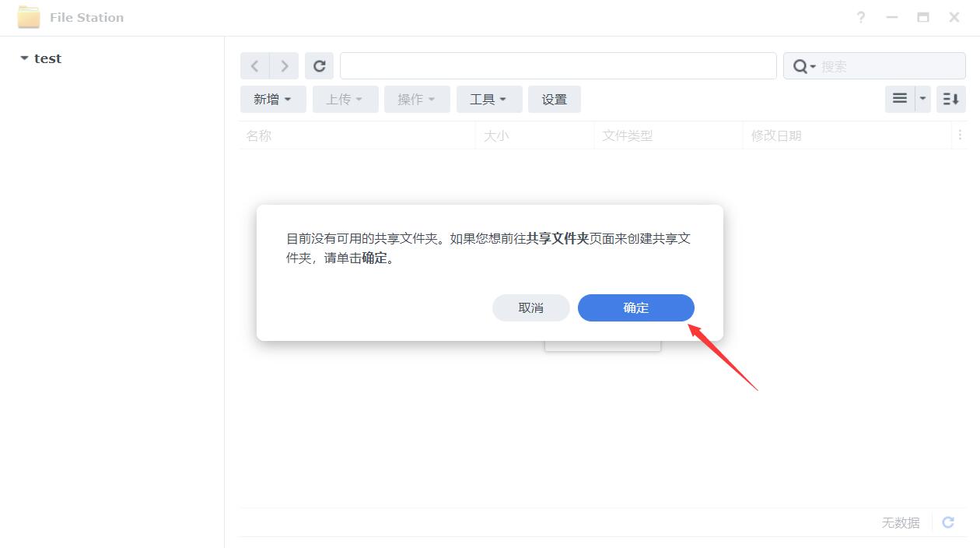Click the search magnifier icon
The height and width of the screenshot is (548, 980).
[x=799, y=65]
